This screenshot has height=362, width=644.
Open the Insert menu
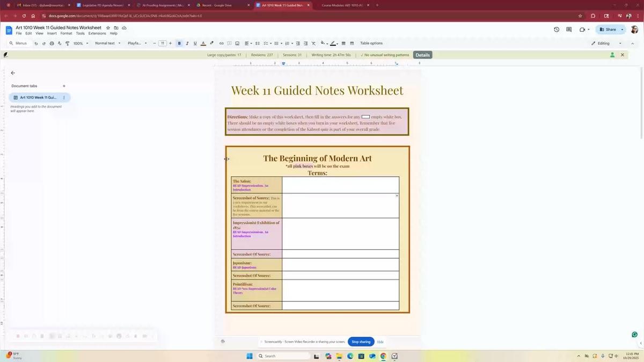(52, 33)
